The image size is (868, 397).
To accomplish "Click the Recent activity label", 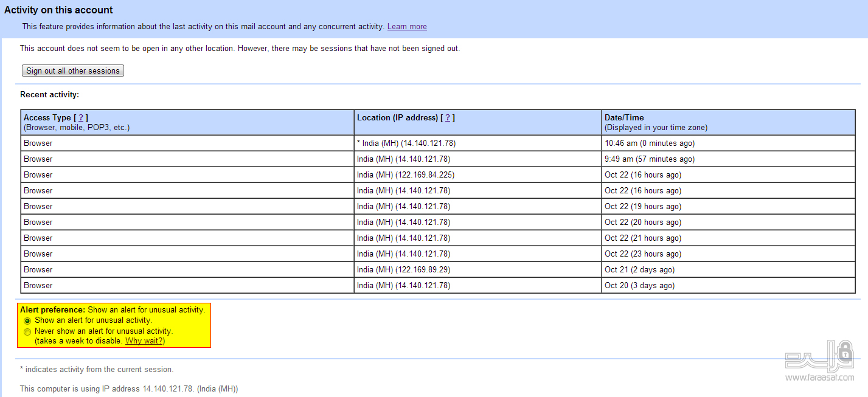I will (50, 95).
